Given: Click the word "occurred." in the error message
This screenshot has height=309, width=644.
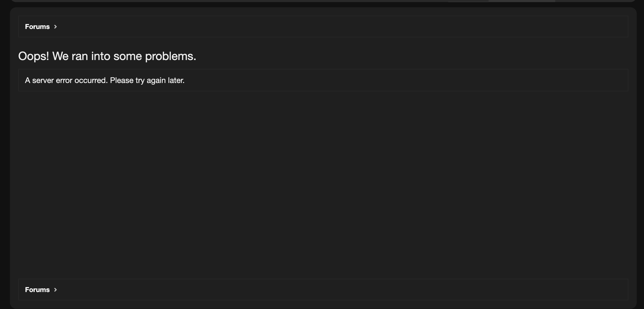Looking at the screenshot, I should [x=91, y=80].
